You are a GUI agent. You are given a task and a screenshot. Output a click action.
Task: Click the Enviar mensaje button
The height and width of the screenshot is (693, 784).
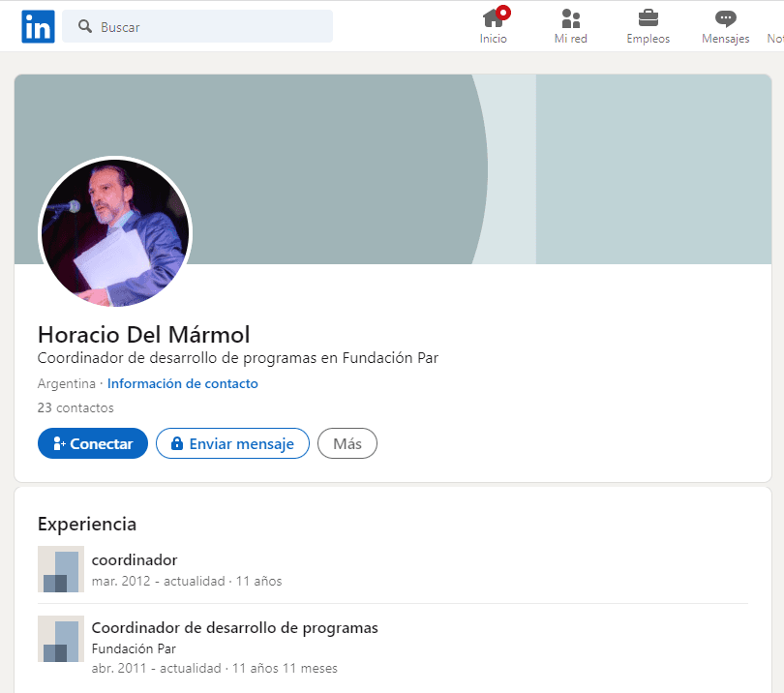[x=232, y=443]
